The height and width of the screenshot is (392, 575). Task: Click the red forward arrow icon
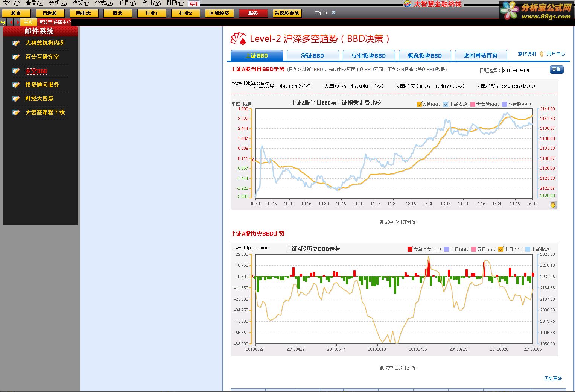[x=17, y=22]
